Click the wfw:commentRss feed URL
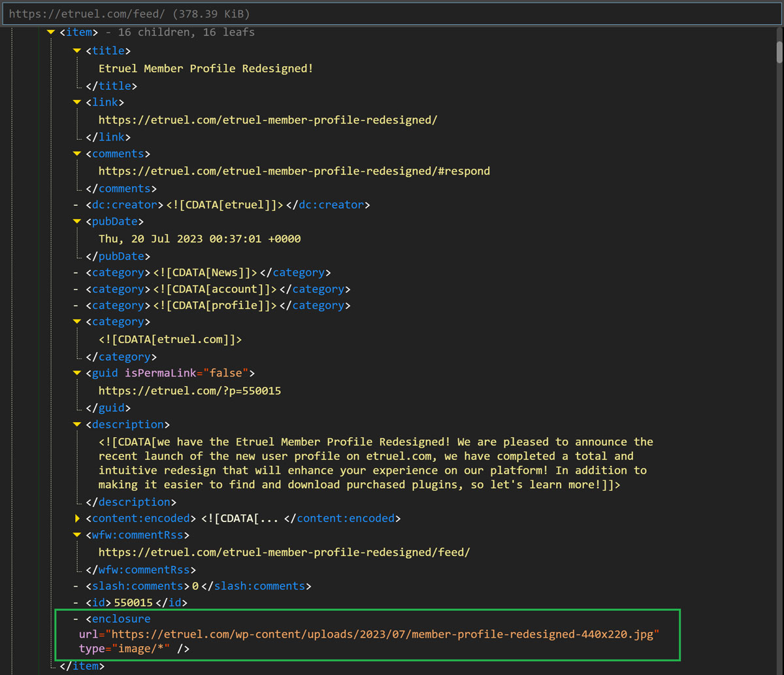Screen dimensions: 784x675 coord(284,552)
